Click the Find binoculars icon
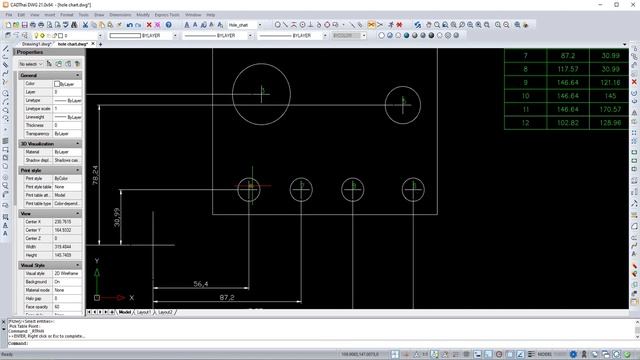The image size is (640, 360). point(74,25)
